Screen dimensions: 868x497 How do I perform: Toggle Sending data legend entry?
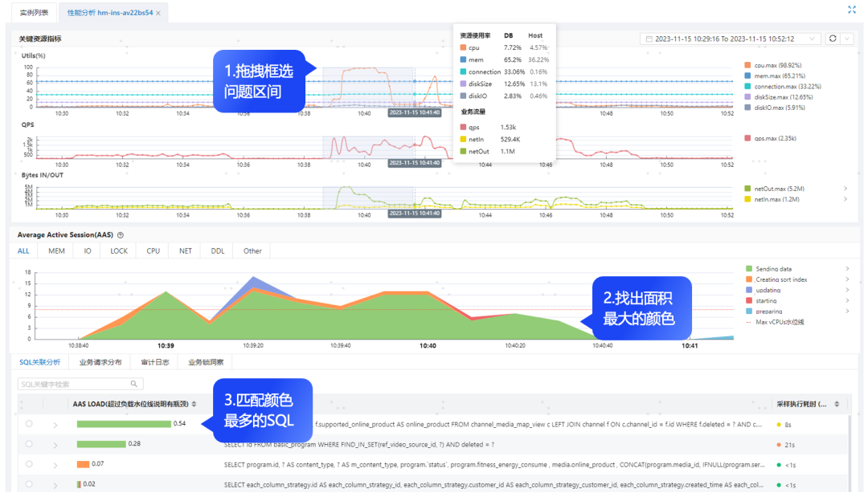pos(769,269)
